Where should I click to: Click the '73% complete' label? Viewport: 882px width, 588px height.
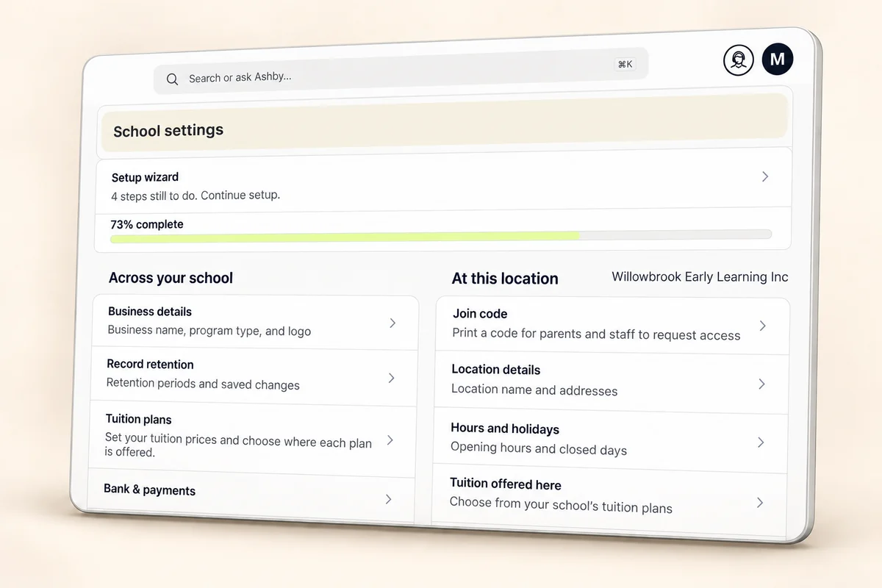click(147, 224)
